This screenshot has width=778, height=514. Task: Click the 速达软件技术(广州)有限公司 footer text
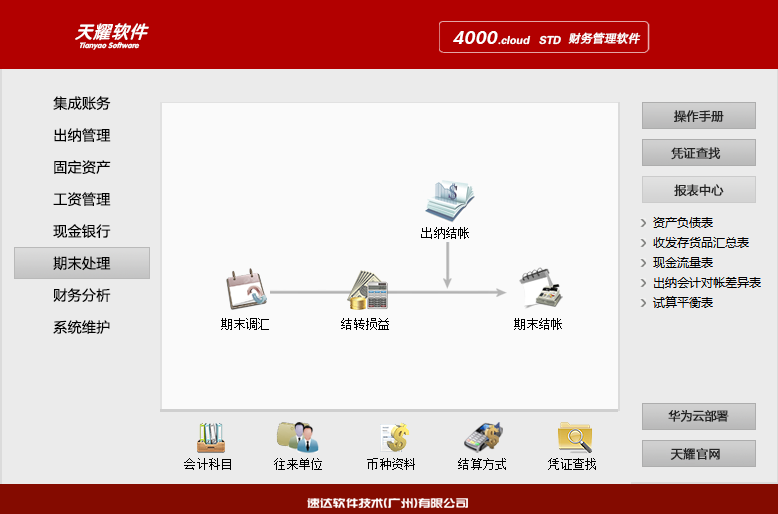click(388, 503)
